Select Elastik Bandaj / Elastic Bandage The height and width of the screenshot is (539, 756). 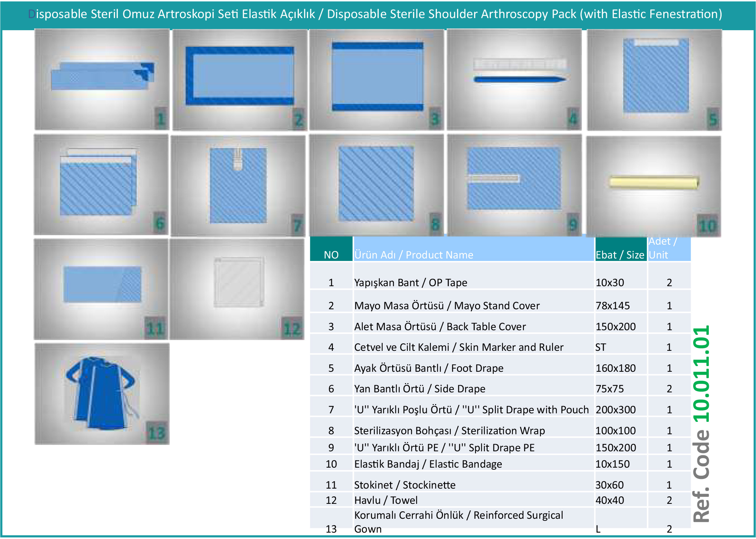point(428,464)
